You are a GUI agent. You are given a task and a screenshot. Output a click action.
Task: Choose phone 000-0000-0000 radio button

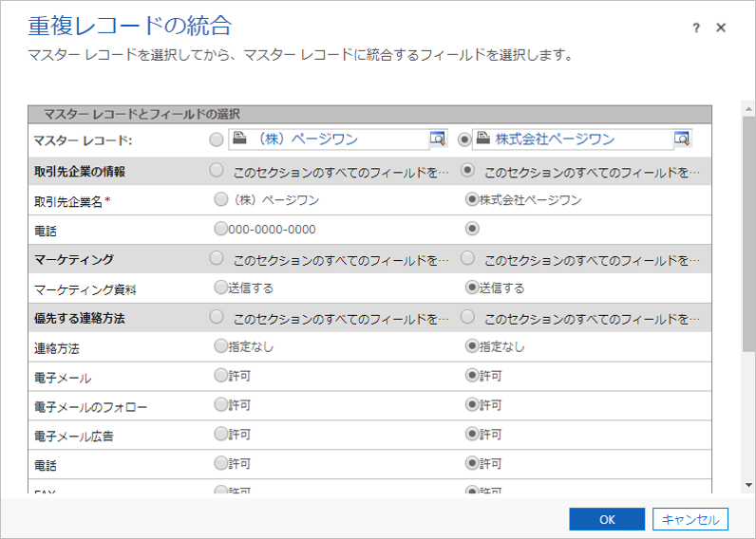click(221, 229)
